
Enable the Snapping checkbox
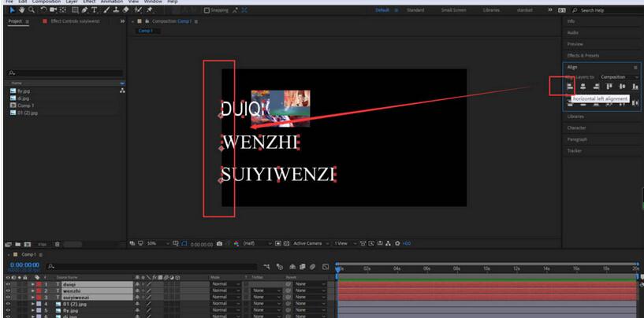207,10
